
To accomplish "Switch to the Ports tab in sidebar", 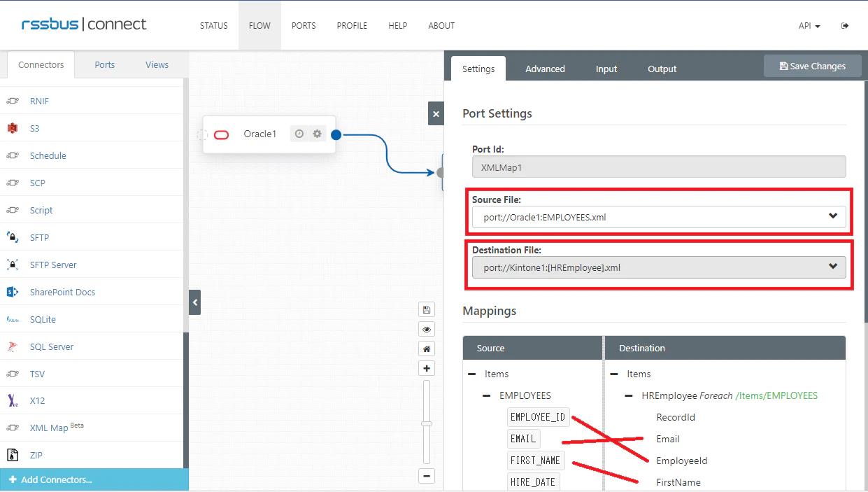I will (105, 65).
